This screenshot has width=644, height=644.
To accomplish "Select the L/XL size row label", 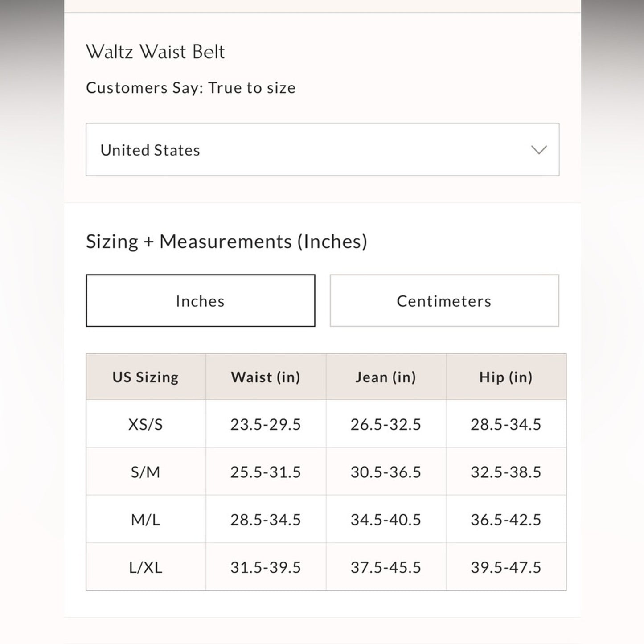I will [146, 567].
